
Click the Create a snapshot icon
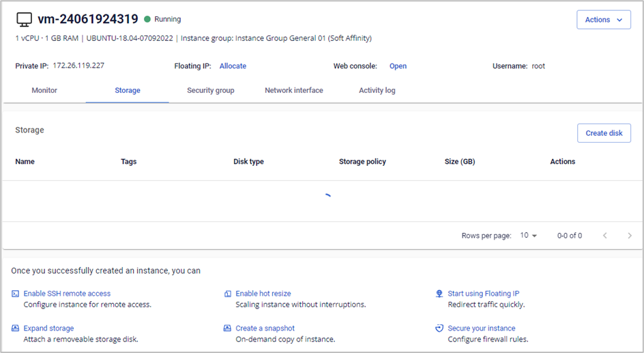coord(228,328)
